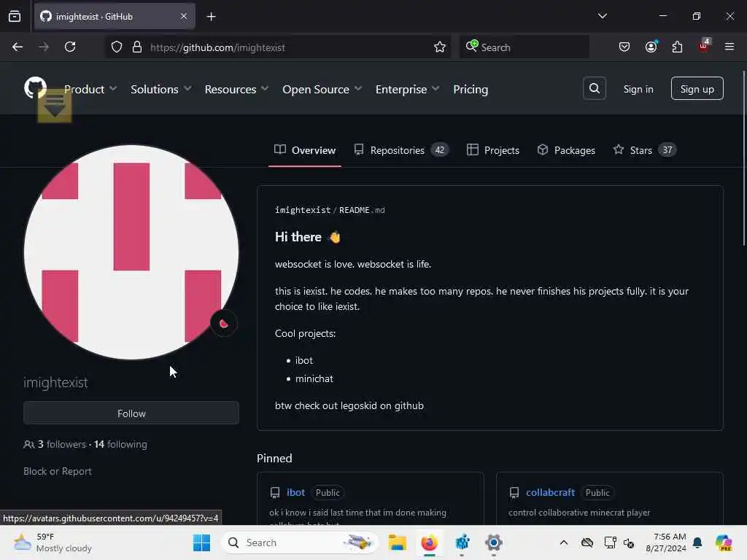Open the Firefox hamburger application menu
This screenshot has width=747, height=560.
point(729,47)
